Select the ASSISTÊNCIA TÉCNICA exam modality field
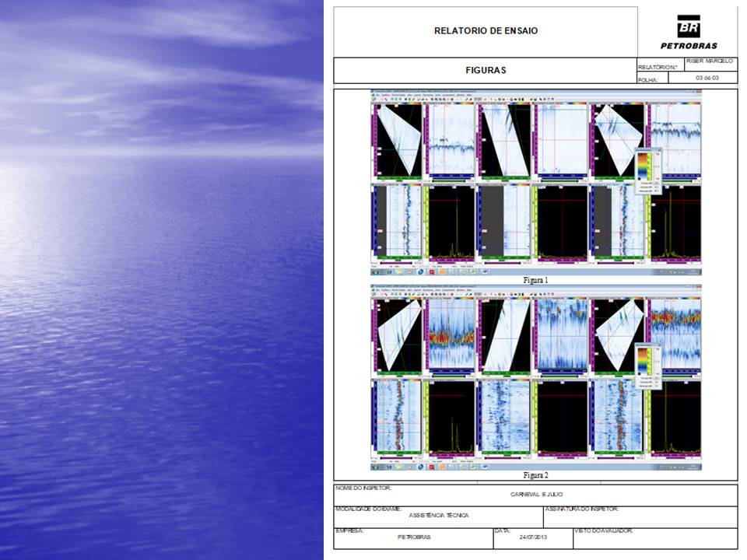The width and height of the screenshot is (747, 560). point(438,515)
